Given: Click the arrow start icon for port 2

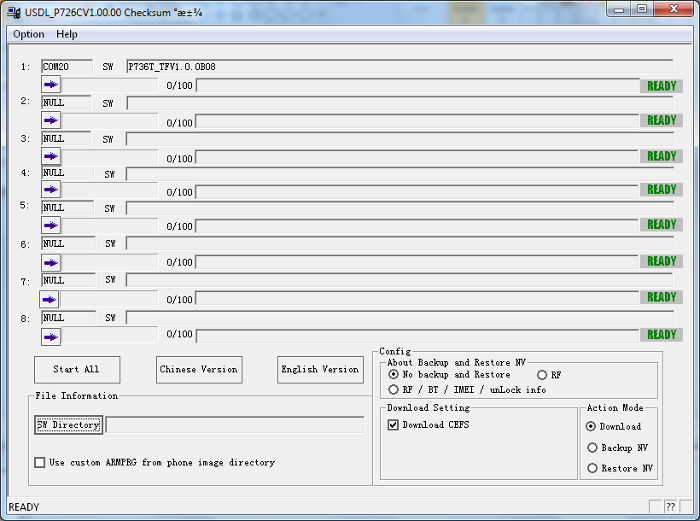Looking at the screenshot, I should 51,120.
